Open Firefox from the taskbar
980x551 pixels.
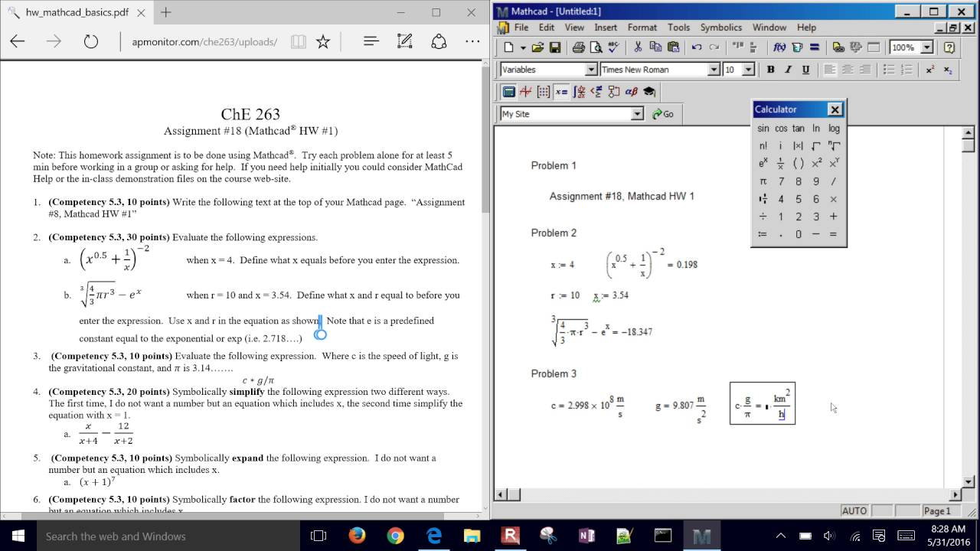(358, 536)
